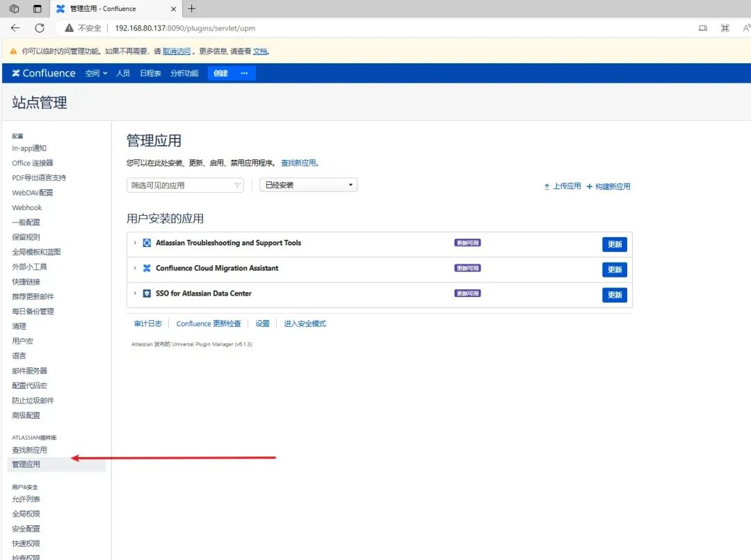
Task: Click the filter funnel icon in search box
Action: click(x=237, y=185)
